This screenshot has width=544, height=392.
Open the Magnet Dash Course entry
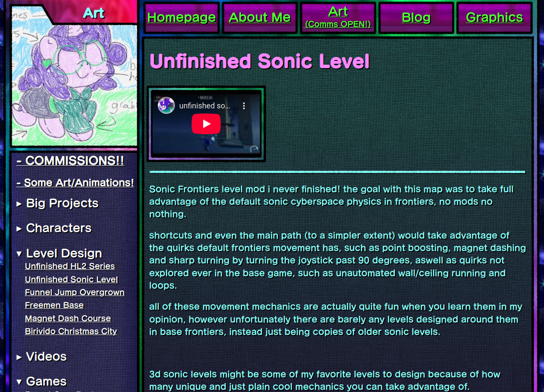click(68, 318)
